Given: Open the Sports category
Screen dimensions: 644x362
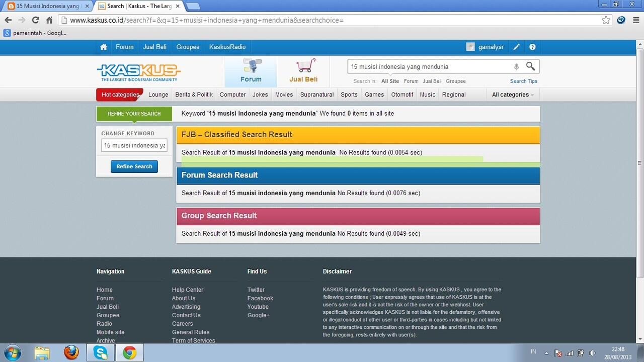Looking at the screenshot, I should (349, 95).
